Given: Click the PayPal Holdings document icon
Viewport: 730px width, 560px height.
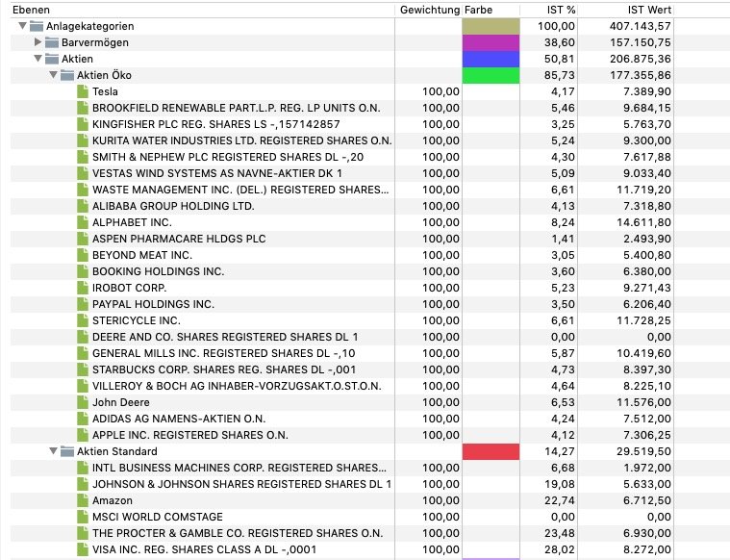Looking at the screenshot, I should 83,304.
